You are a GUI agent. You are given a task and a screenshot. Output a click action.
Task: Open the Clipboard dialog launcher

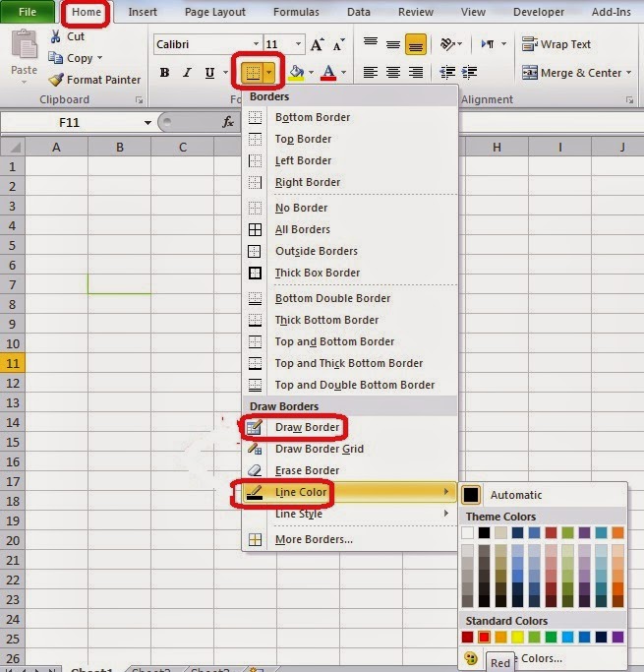point(139,99)
